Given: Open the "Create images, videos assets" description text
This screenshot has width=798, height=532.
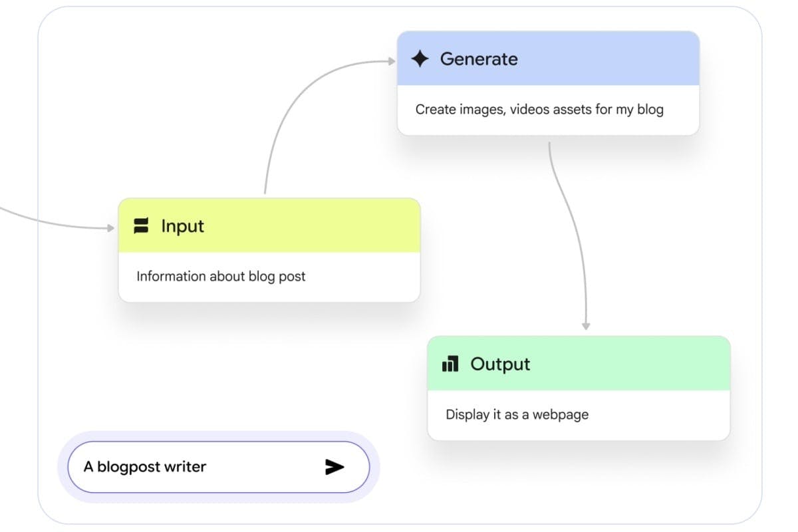Looking at the screenshot, I should coord(539,109).
